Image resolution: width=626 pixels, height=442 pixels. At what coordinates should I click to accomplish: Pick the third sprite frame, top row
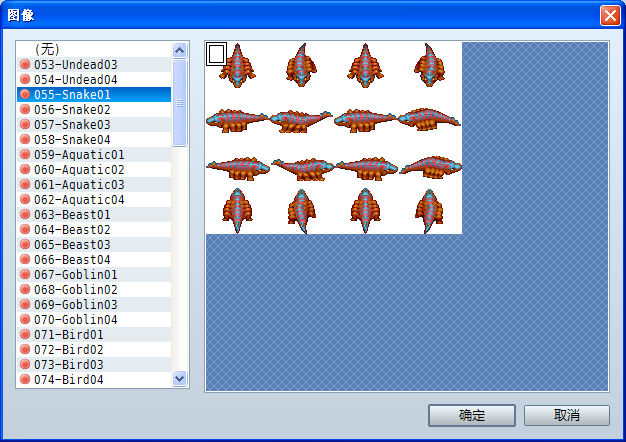[x=366, y=66]
